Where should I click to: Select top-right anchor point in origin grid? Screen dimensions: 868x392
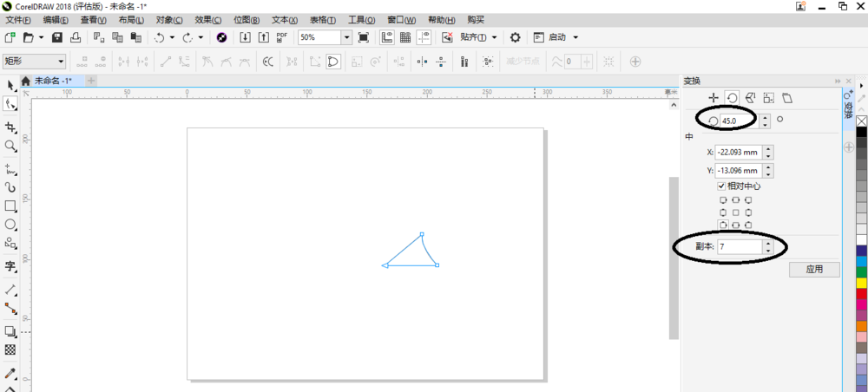click(x=748, y=200)
